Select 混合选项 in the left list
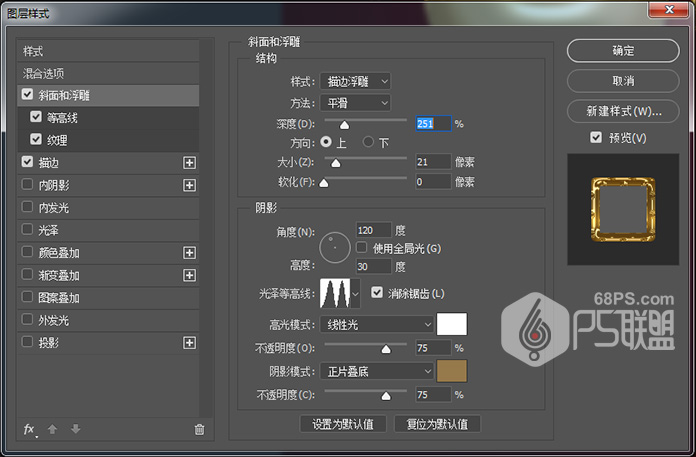 108,73
